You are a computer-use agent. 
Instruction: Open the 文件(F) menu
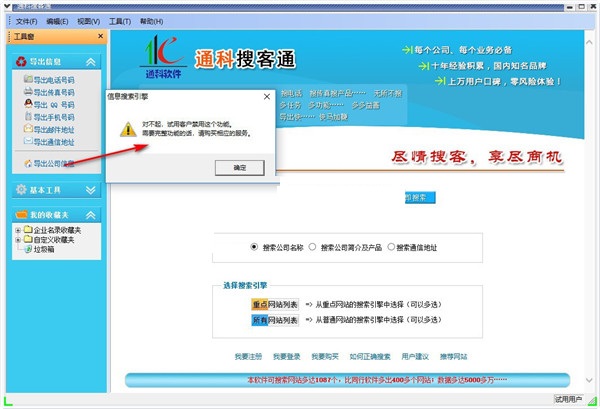(26, 21)
